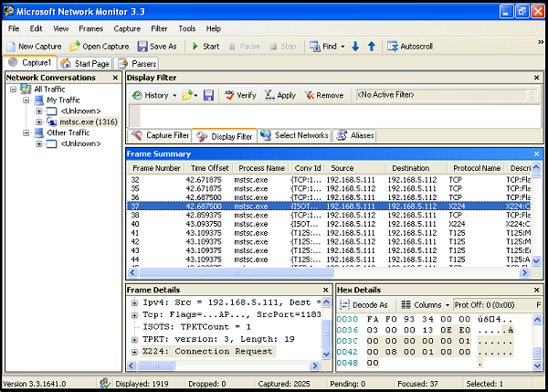Click the blue down arrow Find Next
Screen dimensions: 548x392
point(355,47)
